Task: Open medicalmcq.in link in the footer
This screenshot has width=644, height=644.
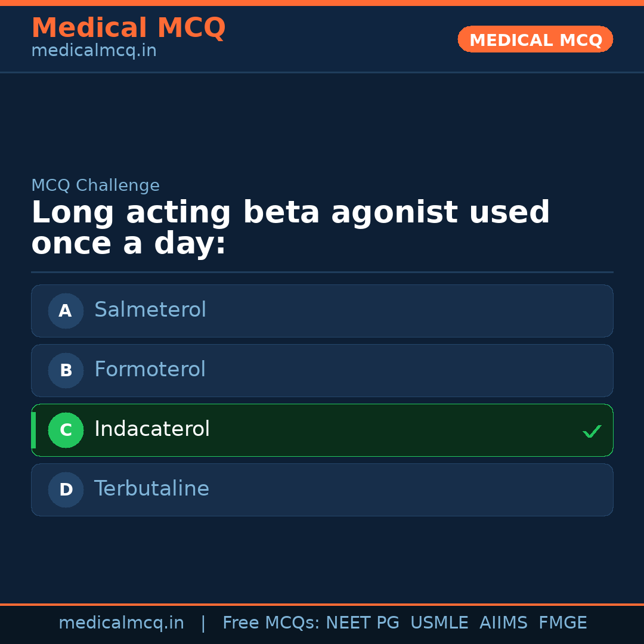Action: point(121,623)
